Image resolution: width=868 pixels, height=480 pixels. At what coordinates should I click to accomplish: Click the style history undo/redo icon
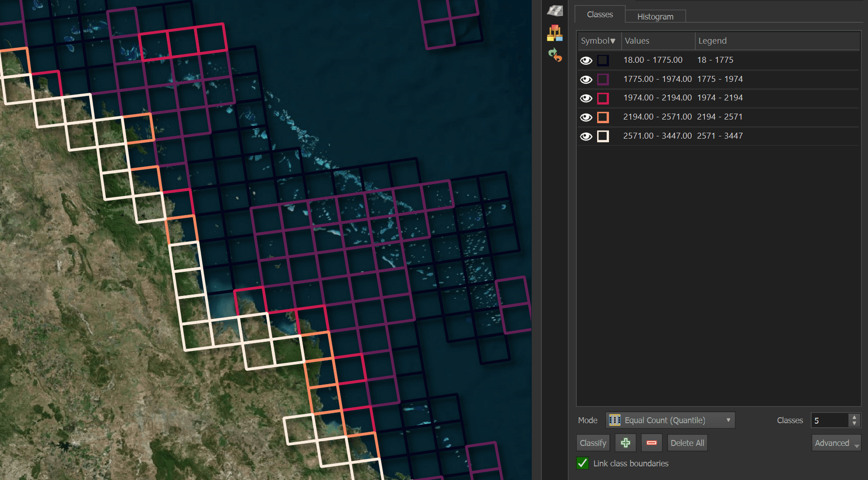click(x=555, y=55)
